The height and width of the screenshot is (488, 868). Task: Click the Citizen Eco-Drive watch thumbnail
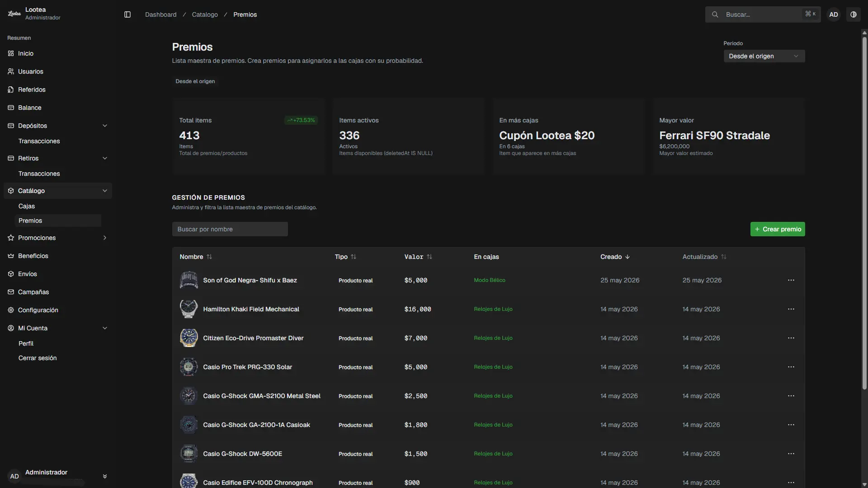tap(189, 338)
